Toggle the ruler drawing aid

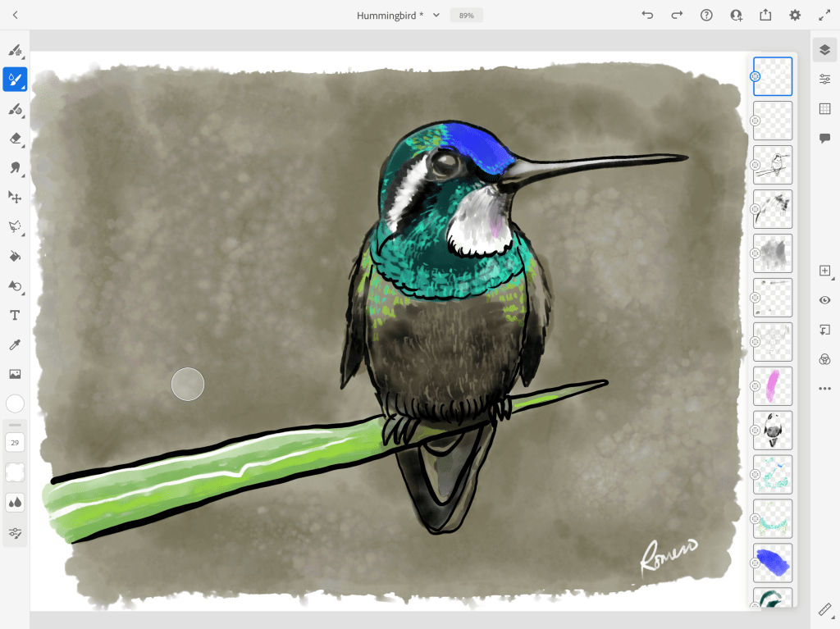pyautogui.click(x=824, y=608)
